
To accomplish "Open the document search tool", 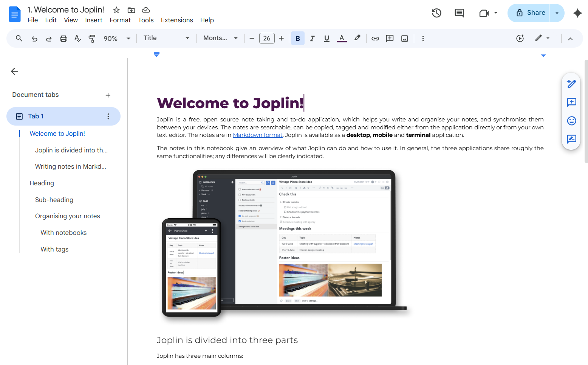I will pos(19,38).
